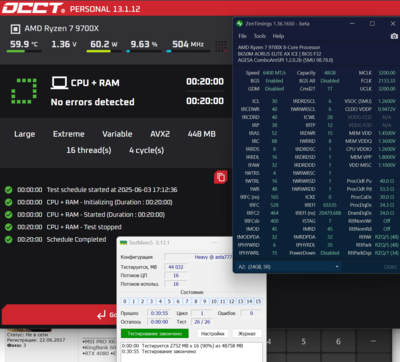Maximize the ZenTimings window
This screenshot has width=400, height=362.
[x=372, y=23]
